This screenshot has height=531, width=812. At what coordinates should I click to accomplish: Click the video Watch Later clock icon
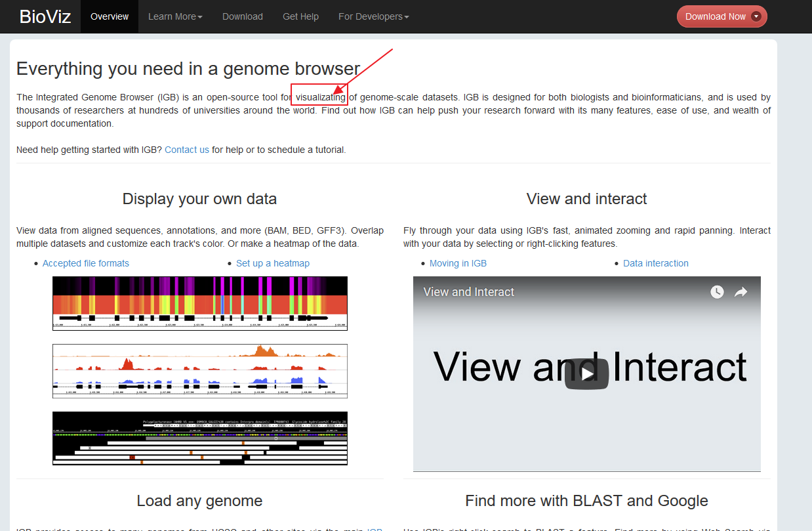tap(717, 292)
